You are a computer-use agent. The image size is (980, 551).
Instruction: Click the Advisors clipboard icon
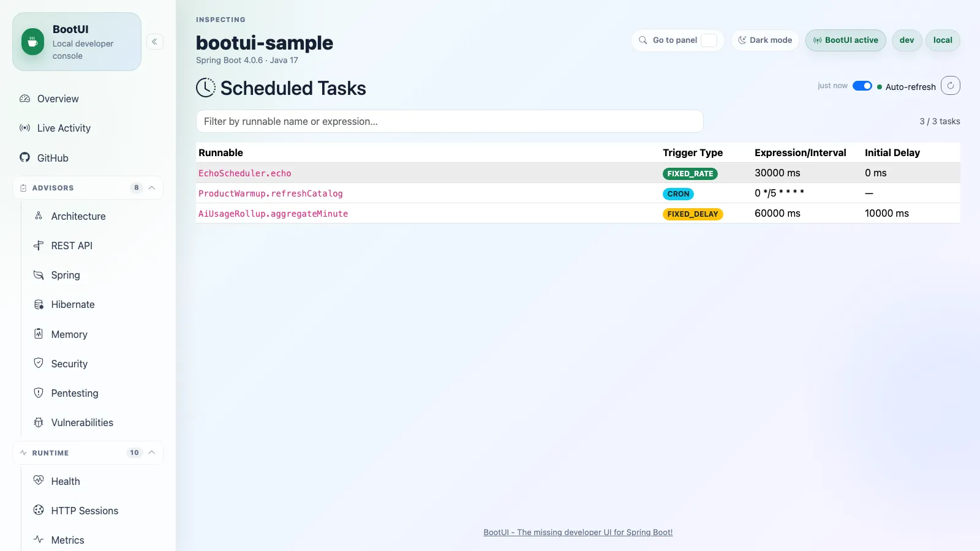click(x=23, y=188)
